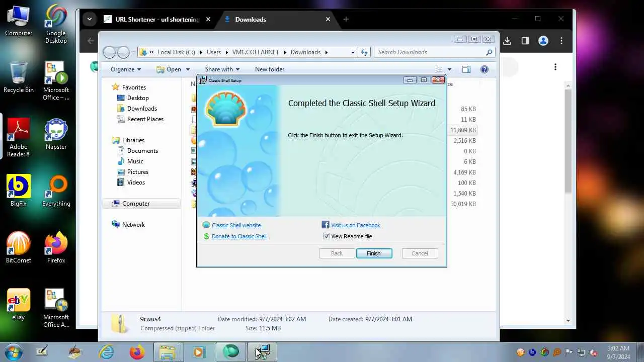
Task: Switch to Windows Explorer in the taskbar
Action: 167,352
